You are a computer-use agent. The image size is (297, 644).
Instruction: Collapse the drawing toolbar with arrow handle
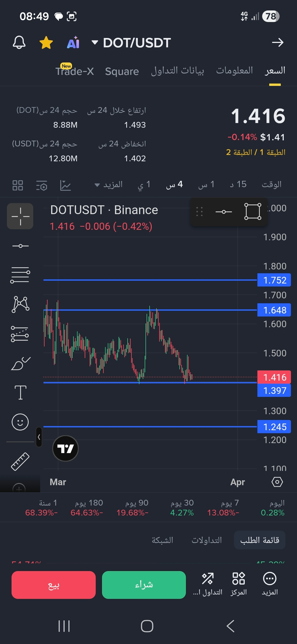tap(39, 437)
